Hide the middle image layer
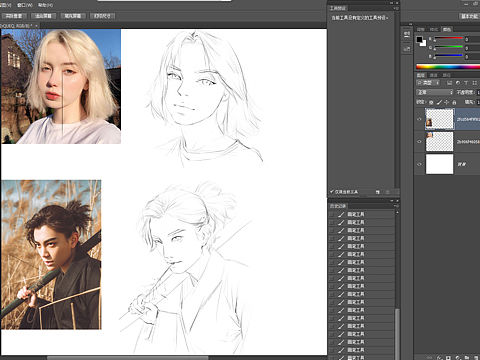This screenshot has height=360, width=480. (419, 141)
